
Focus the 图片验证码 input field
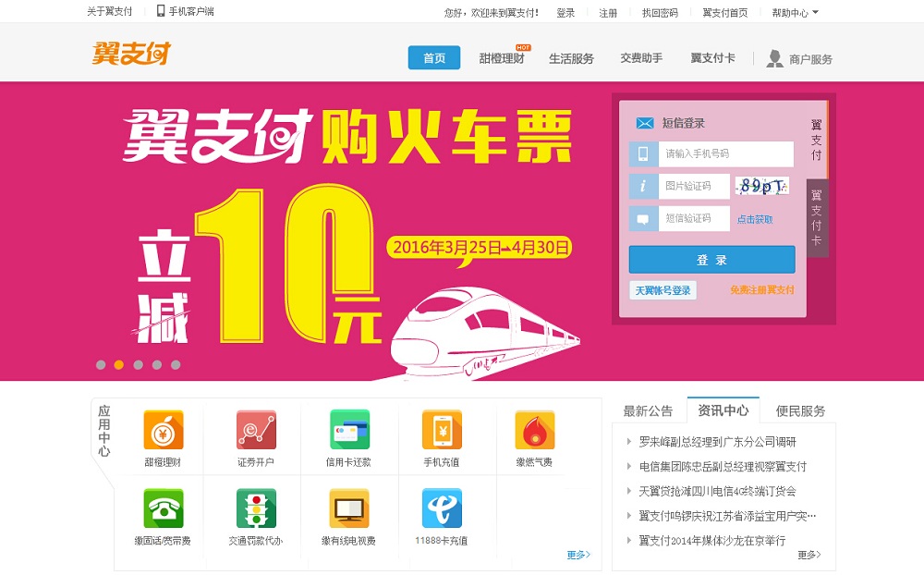[x=694, y=187]
